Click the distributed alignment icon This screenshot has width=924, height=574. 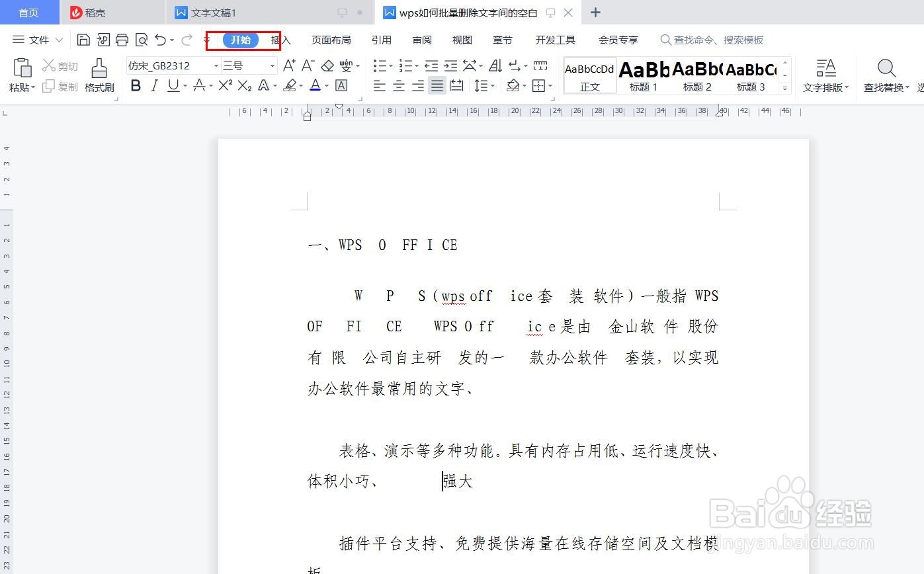456,85
